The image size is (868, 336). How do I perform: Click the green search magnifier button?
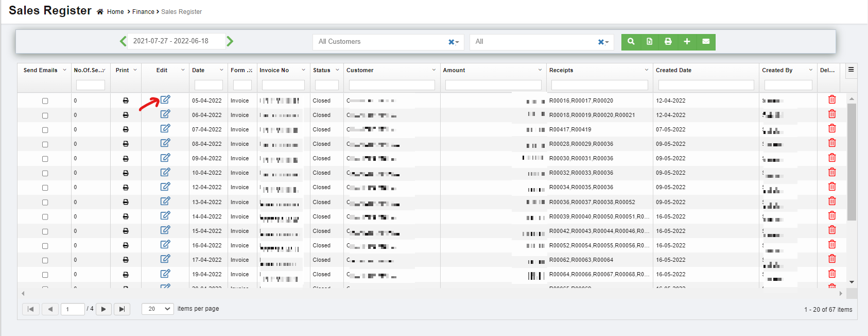click(x=631, y=42)
